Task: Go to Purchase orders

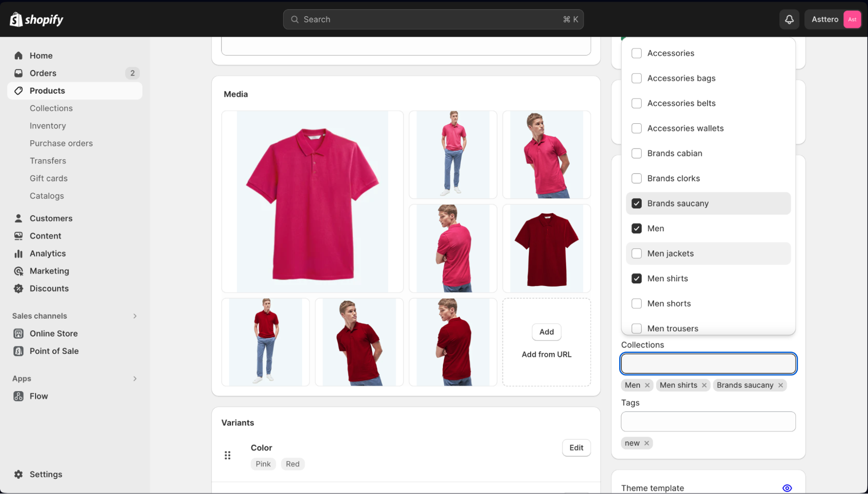Action: (61, 143)
